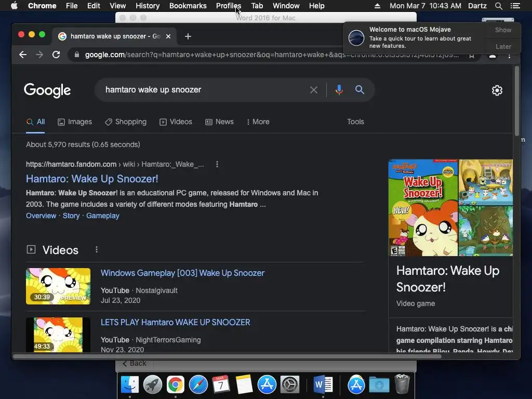Open Windows Gameplay [003] Wake Up Snoozer video

[182, 273]
